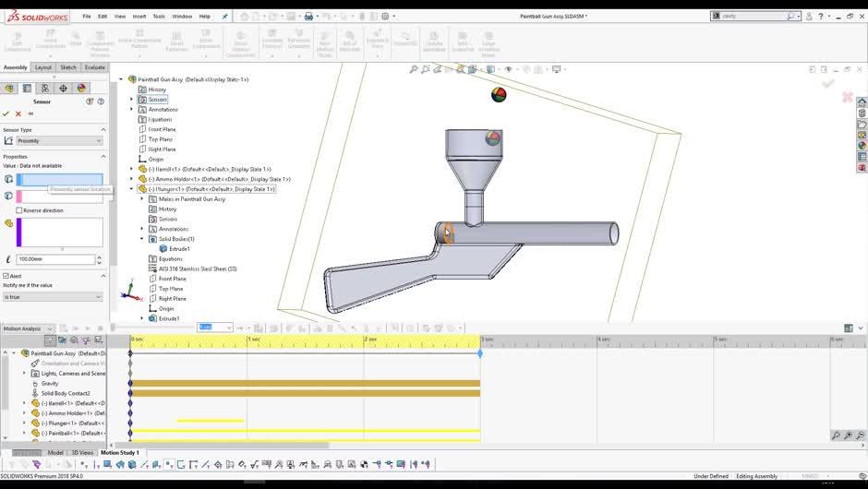Viewport: 868px width, 489px height.
Task: Click the blue proximity sensor location field
Action: click(59, 179)
